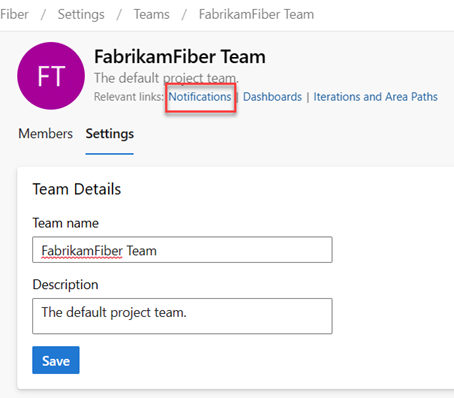The height and width of the screenshot is (398, 454).
Task: Open Settings from the breadcrumb trail
Action: [81, 14]
